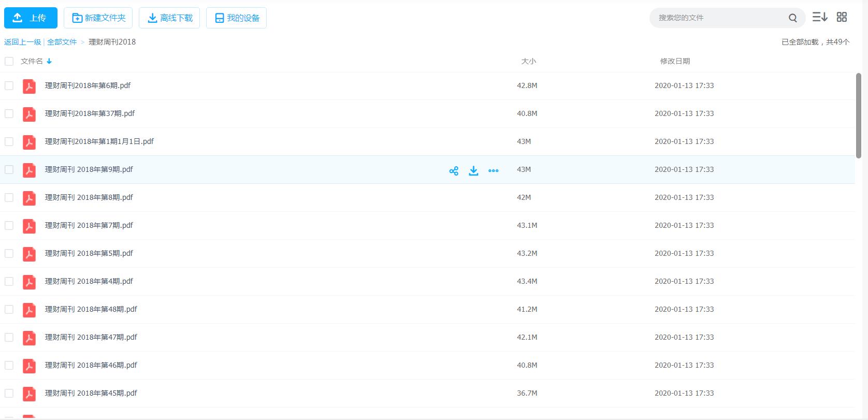Click the 已全部加载，共49个 status text

[x=816, y=42]
